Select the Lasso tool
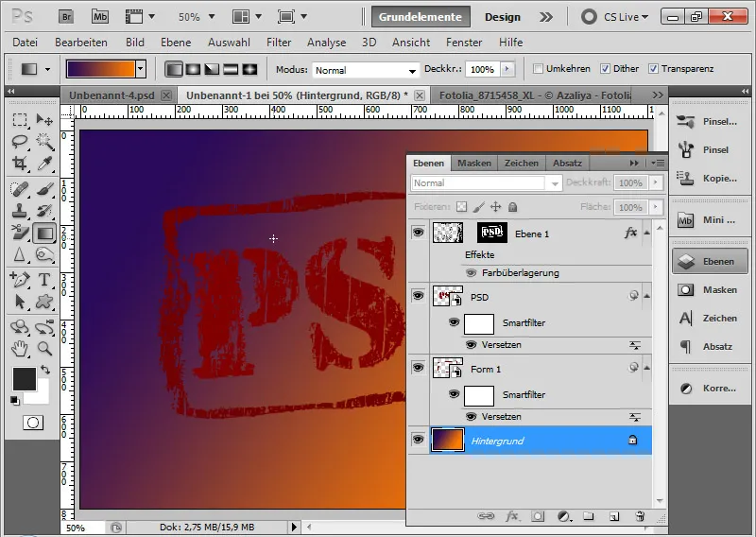The width and height of the screenshot is (756, 537). click(x=19, y=142)
